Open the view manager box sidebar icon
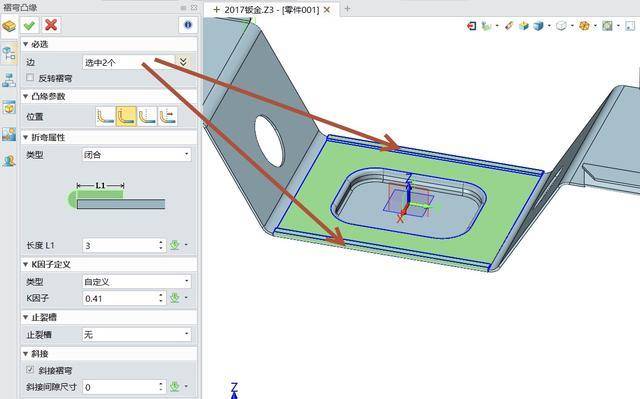The width and height of the screenshot is (640, 399). (x=9, y=108)
